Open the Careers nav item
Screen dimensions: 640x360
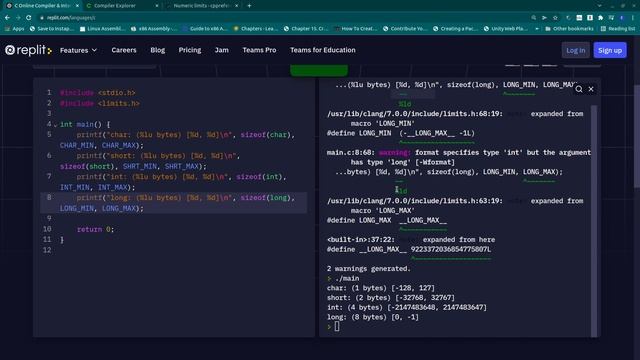[x=124, y=50]
